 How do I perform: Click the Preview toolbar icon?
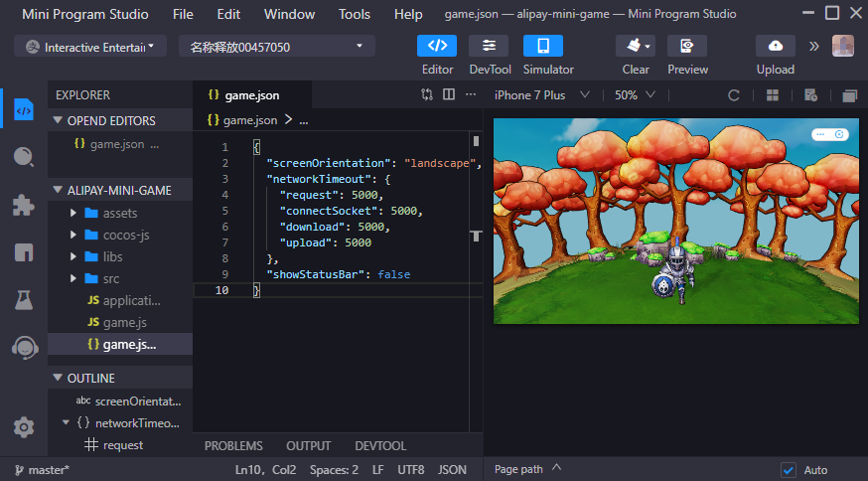687,47
